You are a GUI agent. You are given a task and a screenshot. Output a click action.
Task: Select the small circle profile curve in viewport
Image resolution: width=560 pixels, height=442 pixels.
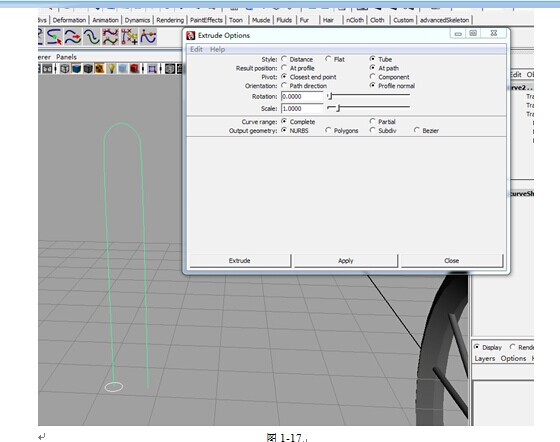114,387
